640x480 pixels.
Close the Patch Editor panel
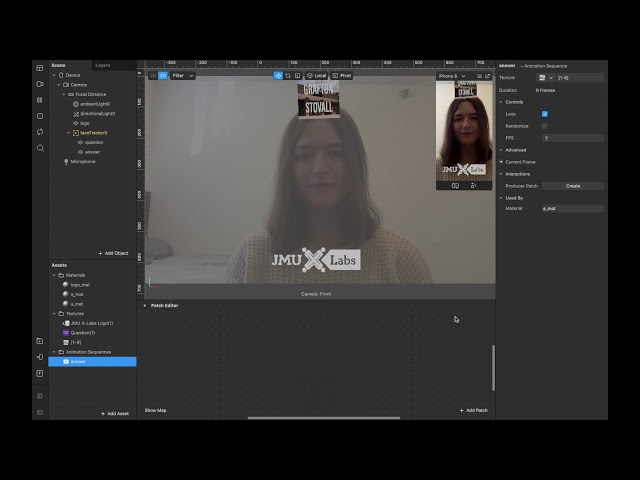(144, 305)
